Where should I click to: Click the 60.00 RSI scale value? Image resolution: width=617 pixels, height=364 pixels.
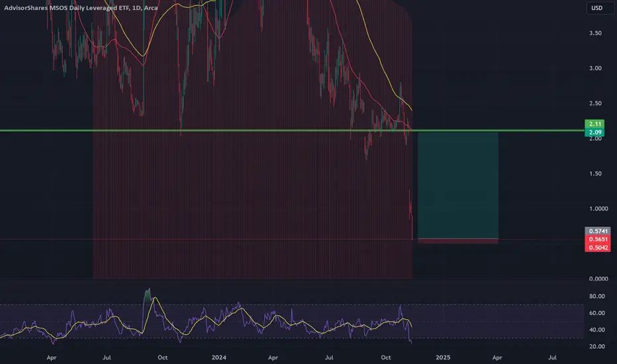pyautogui.click(x=596, y=313)
